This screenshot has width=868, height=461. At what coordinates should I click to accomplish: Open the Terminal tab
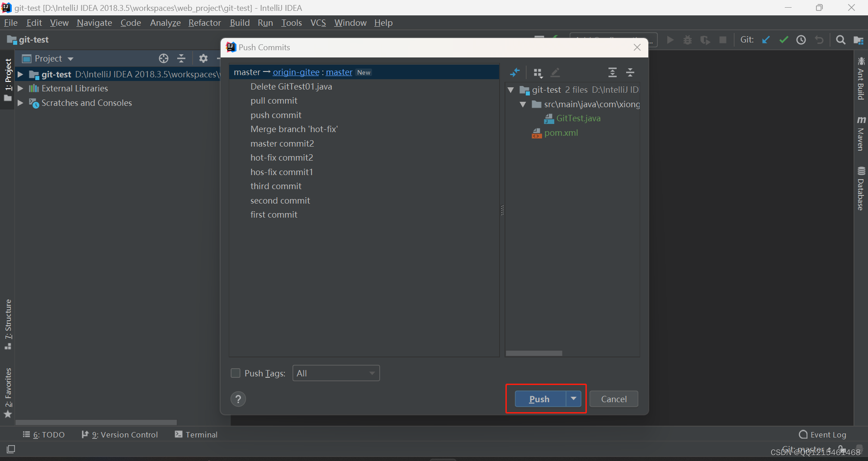[x=196, y=435]
